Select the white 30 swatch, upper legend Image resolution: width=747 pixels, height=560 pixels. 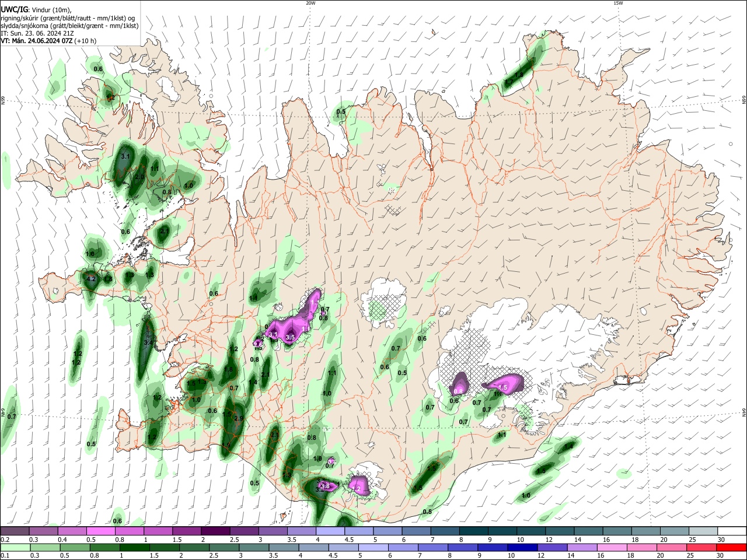[732, 531]
